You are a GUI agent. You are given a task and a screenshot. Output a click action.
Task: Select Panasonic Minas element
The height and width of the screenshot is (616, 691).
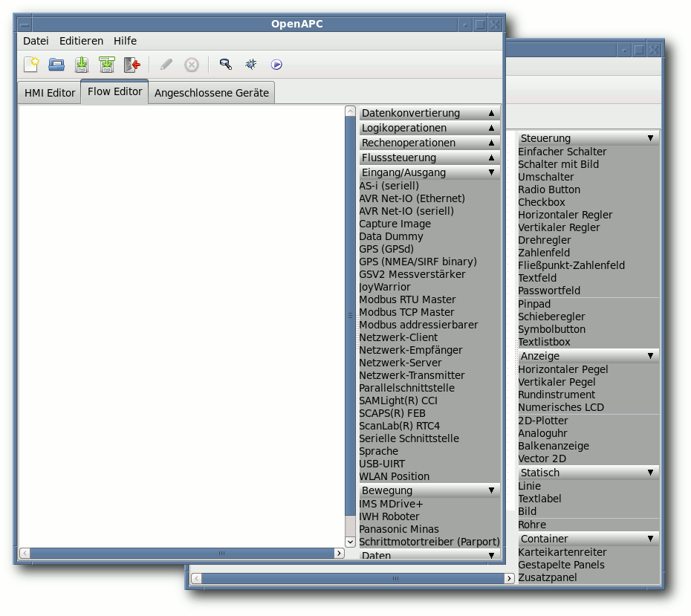399,529
